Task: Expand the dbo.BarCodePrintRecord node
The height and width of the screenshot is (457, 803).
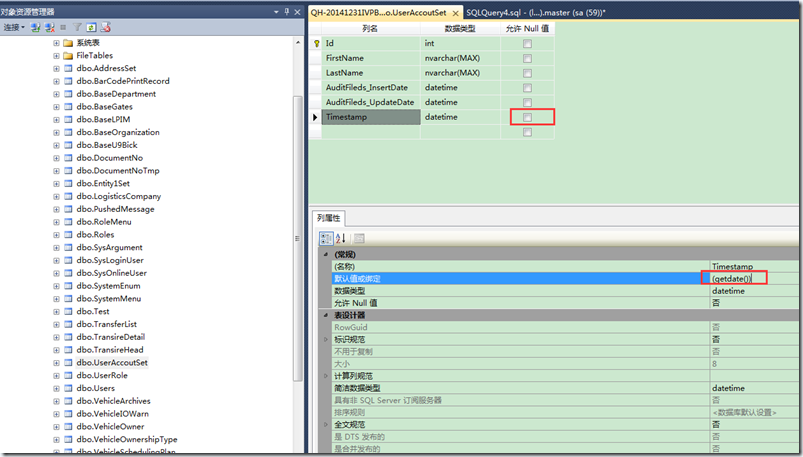Action: [x=56, y=81]
